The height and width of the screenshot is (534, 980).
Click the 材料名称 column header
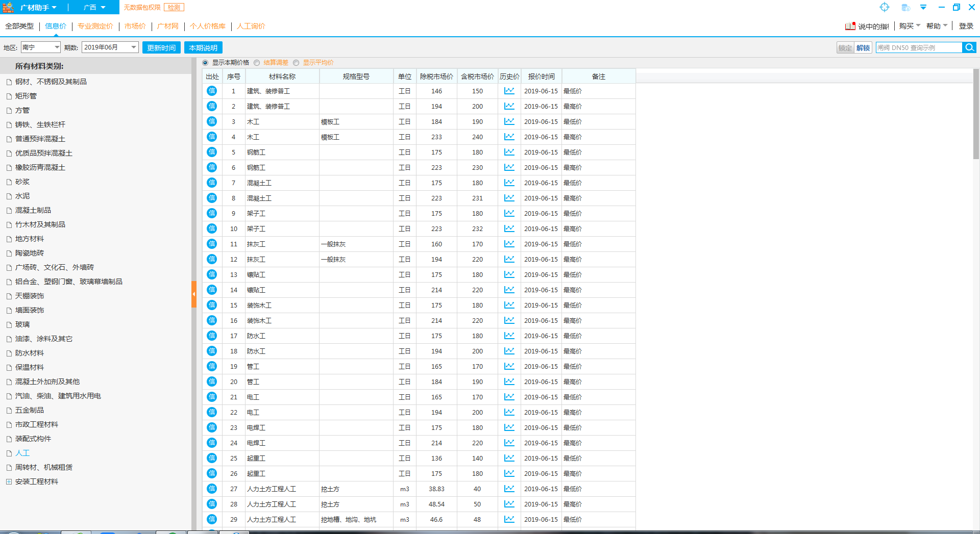click(282, 77)
